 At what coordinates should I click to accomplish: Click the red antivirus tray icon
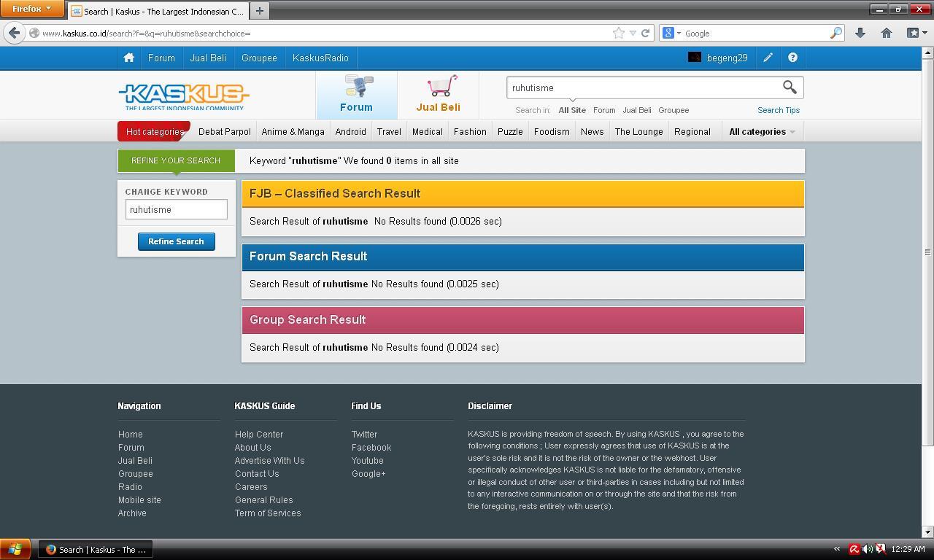click(854, 549)
